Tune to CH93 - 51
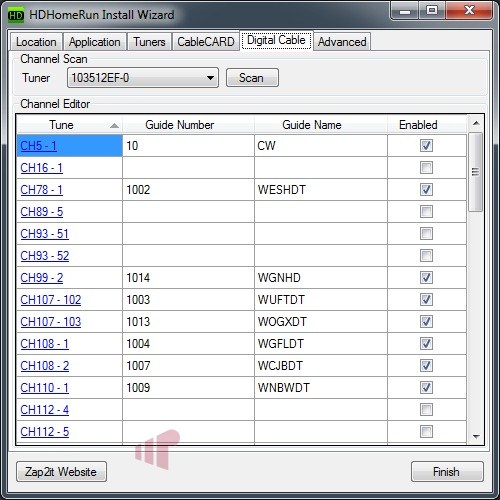 click(x=44, y=234)
